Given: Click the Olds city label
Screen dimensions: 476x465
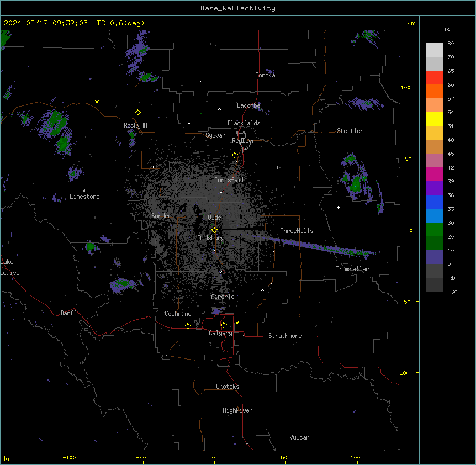Looking at the screenshot, I should click(x=214, y=218).
